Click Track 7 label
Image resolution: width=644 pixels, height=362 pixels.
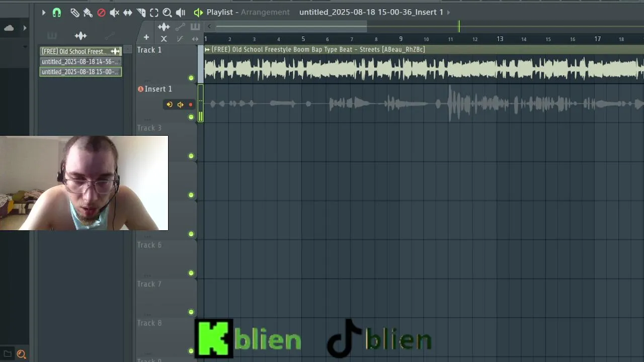[149, 284]
